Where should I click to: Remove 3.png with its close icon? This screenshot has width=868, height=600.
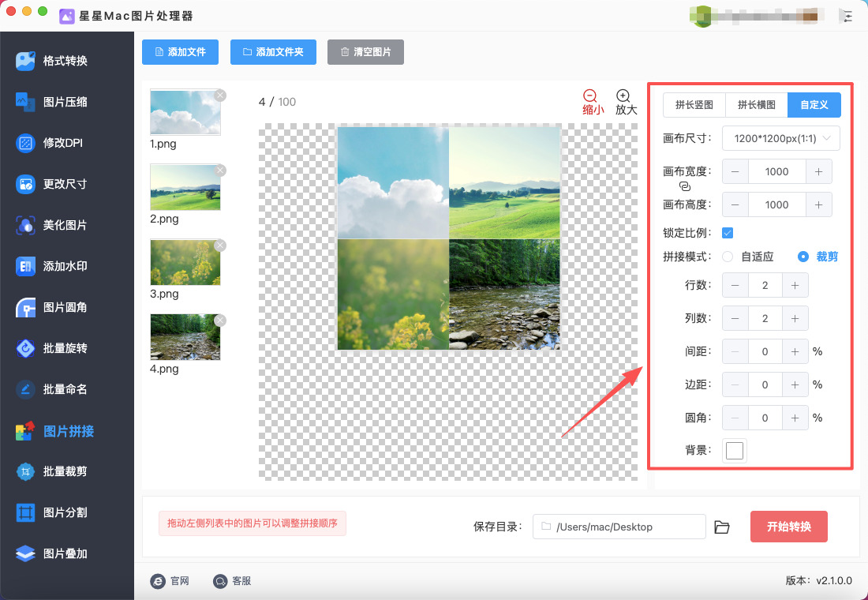pos(220,246)
